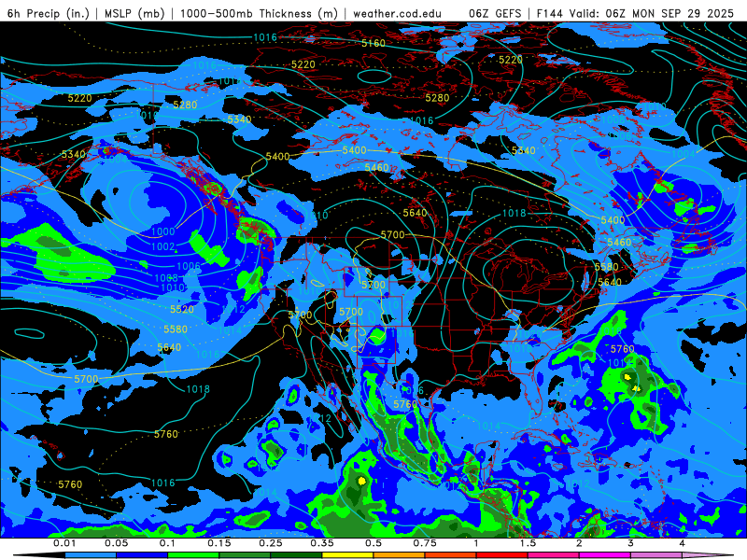Click the yellow 0.35 legend swatch
Image resolution: width=747 pixels, height=560 pixels.
click(x=347, y=555)
